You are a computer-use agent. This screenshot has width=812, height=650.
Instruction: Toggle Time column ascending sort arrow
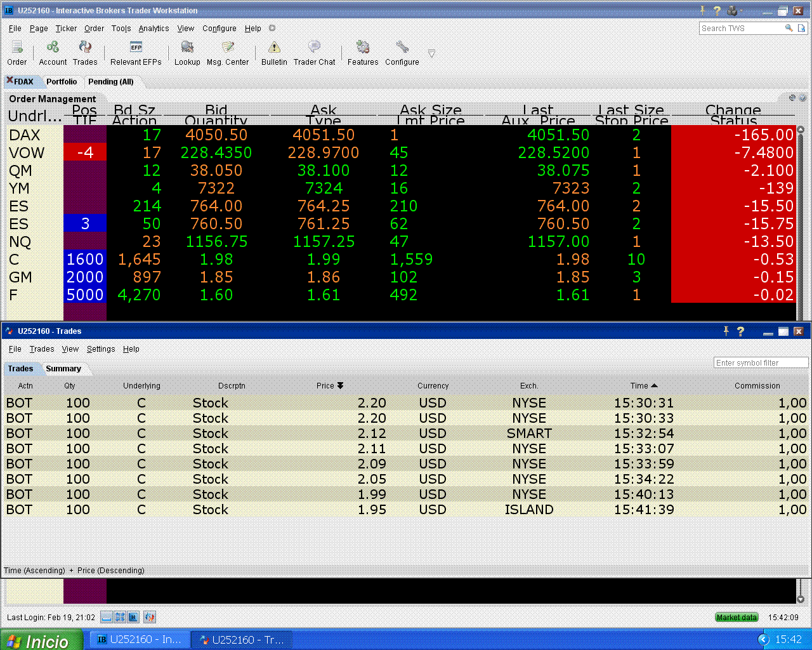click(x=654, y=385)
